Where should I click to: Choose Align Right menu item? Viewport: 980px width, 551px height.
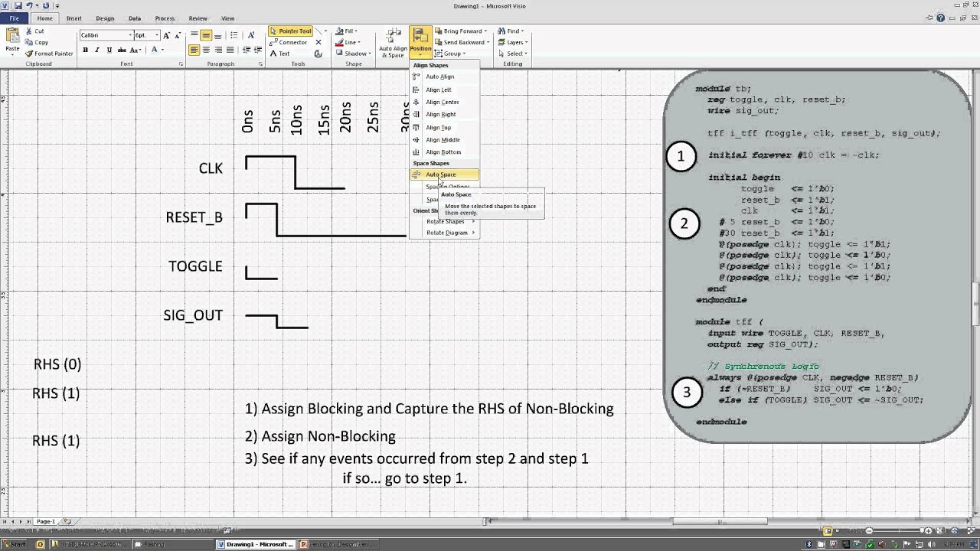[x=445, y=114]
